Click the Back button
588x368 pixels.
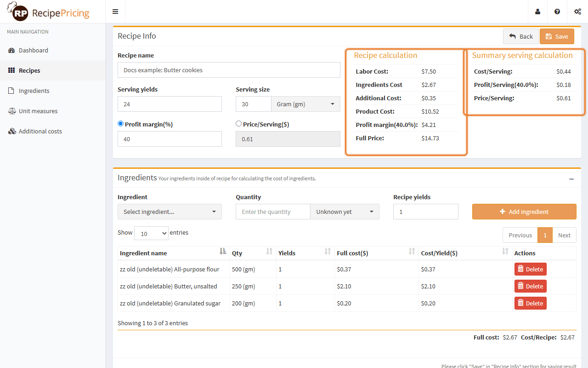[521, 36]
